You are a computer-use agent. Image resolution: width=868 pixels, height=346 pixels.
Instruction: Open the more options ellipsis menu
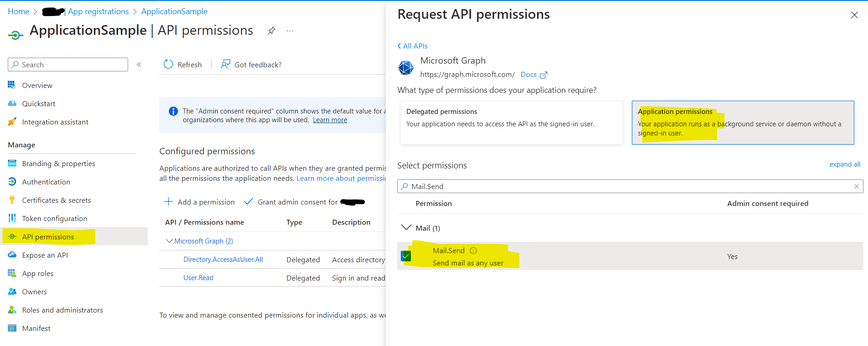pyautogui.click(x=290, y=31)
